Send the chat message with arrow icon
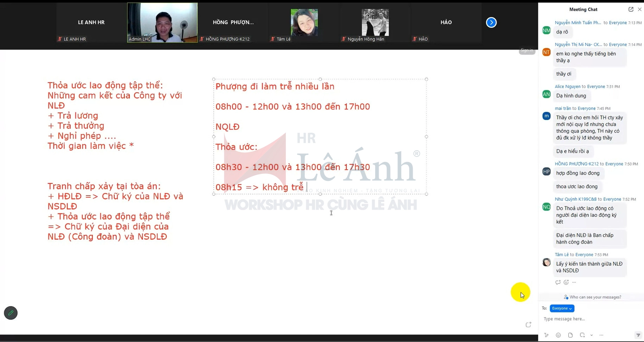644x342 pixels. tap(638, 335)
